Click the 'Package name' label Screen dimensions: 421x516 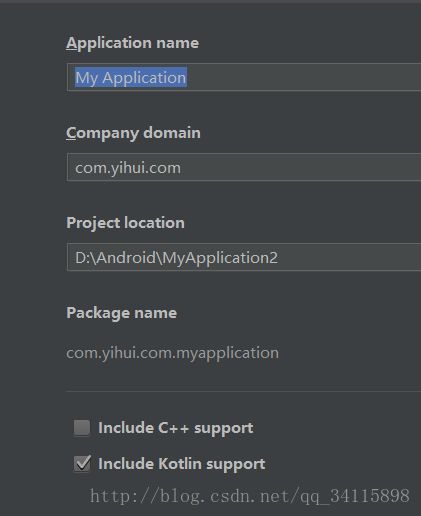121,313
